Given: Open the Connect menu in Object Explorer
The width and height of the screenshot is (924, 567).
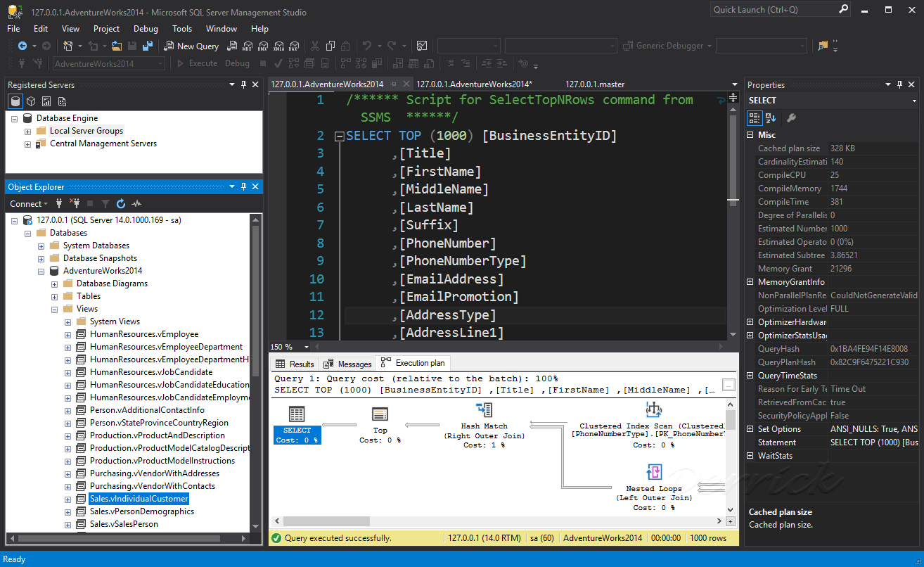Looking at the screenshot, I should click(x=27, y=203).
